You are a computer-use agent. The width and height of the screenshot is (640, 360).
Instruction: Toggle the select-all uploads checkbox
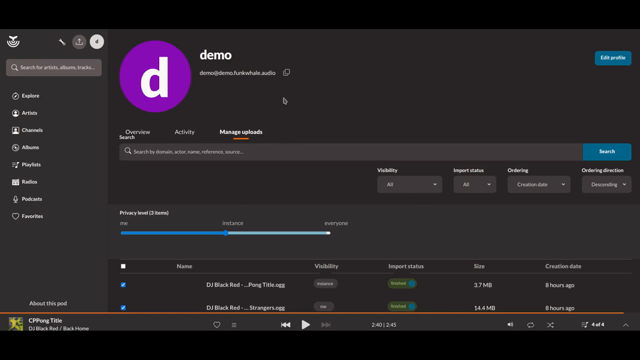(x=123, y=266)
